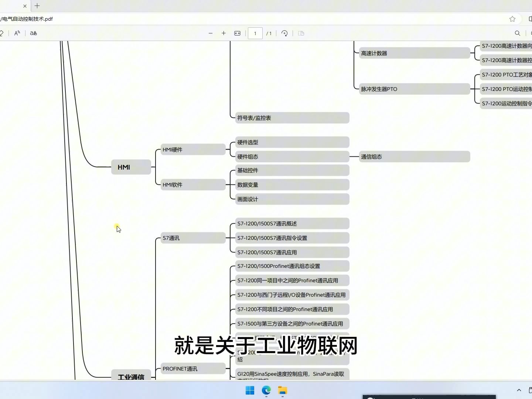The image size is (532, 399).
Task: Click the 数据变量 node
Action: click(292, 185)
